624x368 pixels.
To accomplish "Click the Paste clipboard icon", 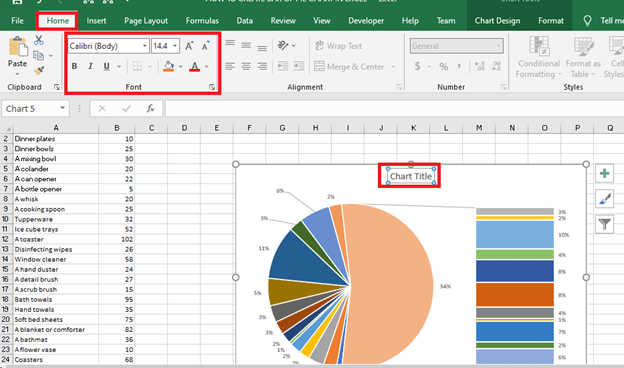I will (x=18, y=47).
